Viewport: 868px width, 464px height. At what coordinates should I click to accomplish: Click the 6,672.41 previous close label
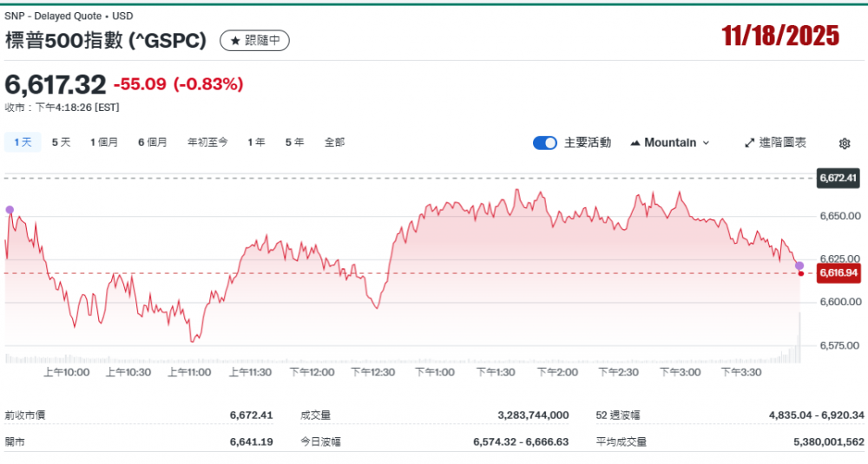point(838,179)
